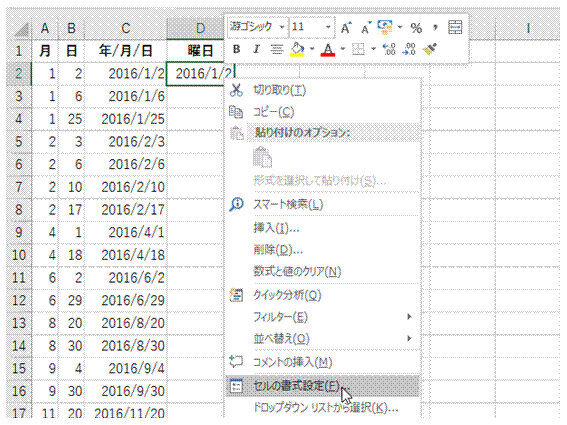Apply red font color button
The height and width of the screenshot is (425, 567).
[328, 49]
